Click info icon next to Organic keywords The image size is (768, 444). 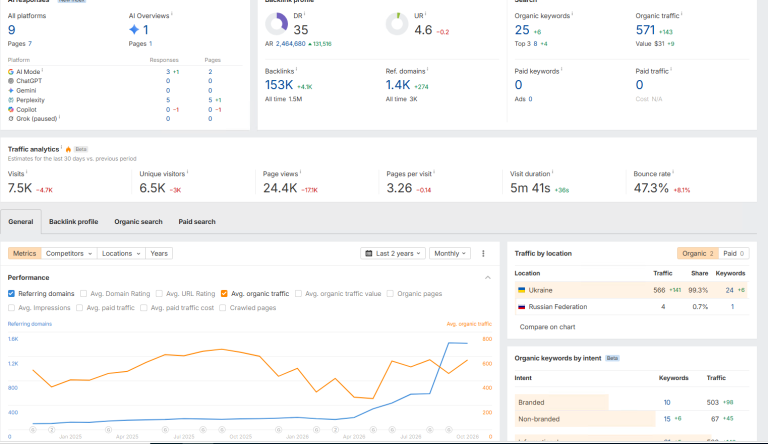click(572, 14)
